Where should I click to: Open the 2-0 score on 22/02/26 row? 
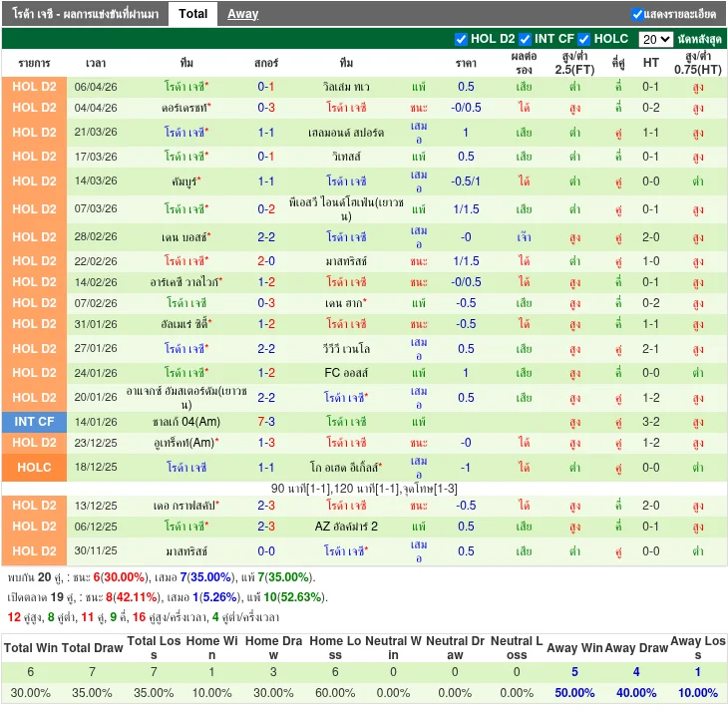(x=266, y=261)
